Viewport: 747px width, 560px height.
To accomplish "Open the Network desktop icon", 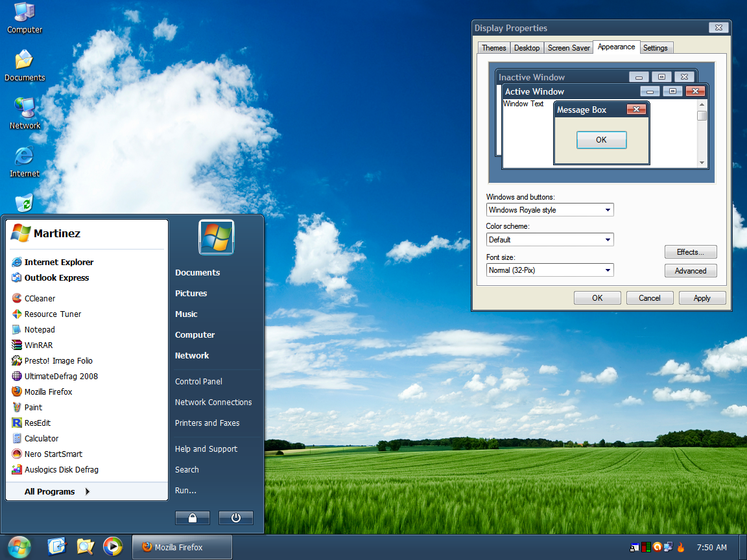I will 25,108.
